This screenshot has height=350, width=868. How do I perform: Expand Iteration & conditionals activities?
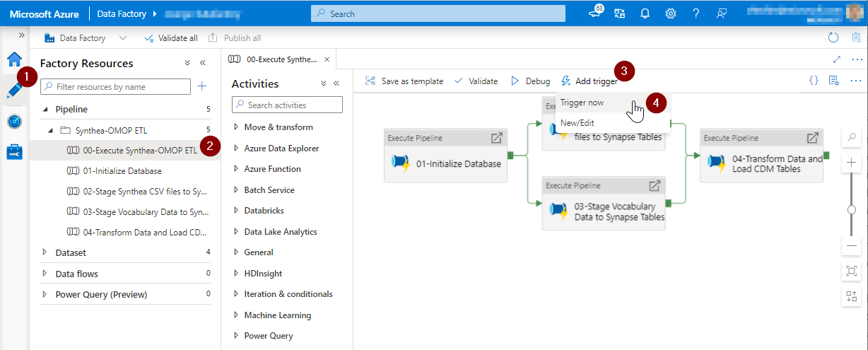point(236,294)
